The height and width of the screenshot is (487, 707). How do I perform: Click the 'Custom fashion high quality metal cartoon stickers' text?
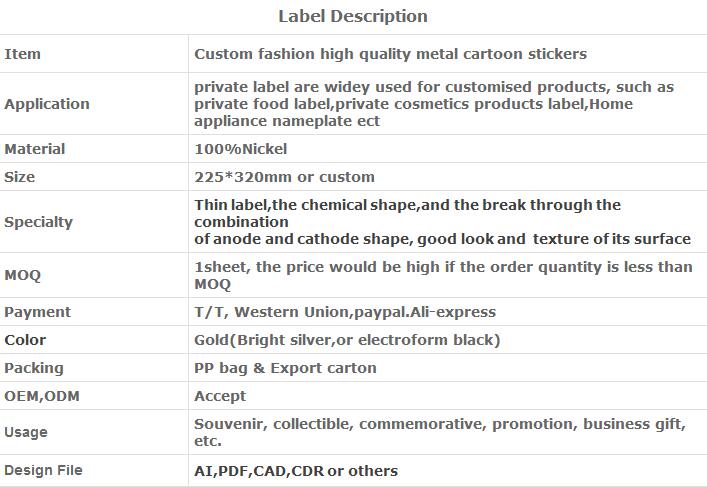pos(390,54)
